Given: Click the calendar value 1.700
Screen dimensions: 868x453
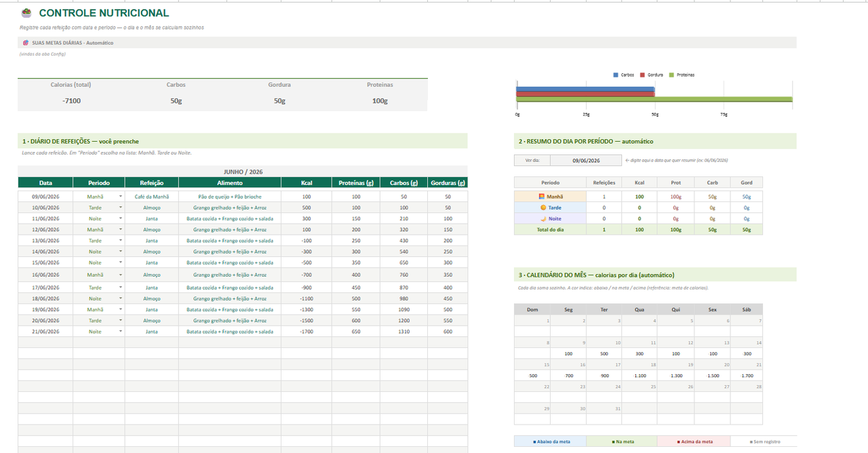Looking at the screenshot, I should point(747,375).
